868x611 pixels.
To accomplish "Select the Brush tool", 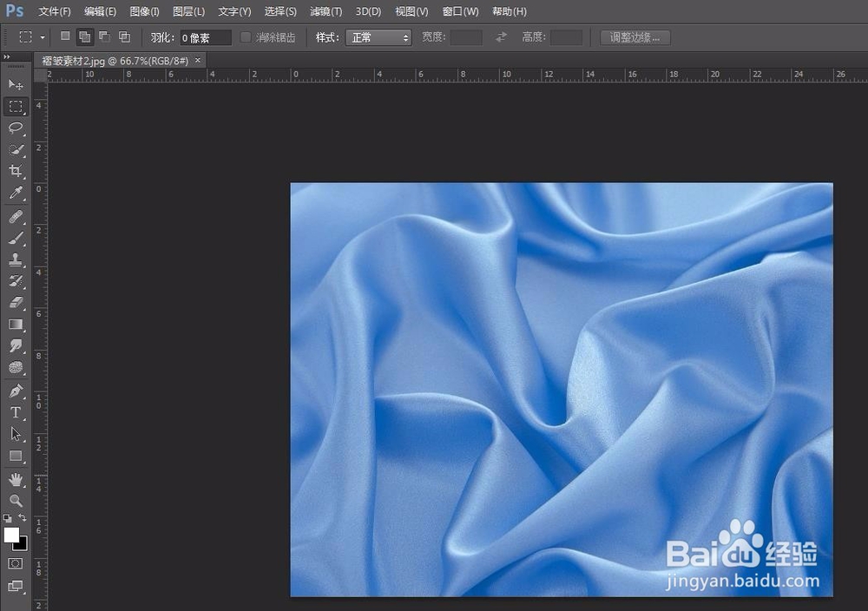I will click(16, 236).
